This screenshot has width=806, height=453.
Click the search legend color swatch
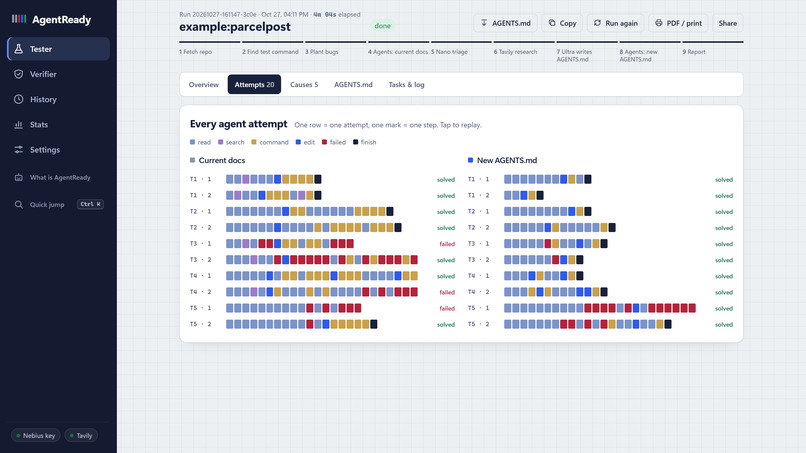pos(221,142)
